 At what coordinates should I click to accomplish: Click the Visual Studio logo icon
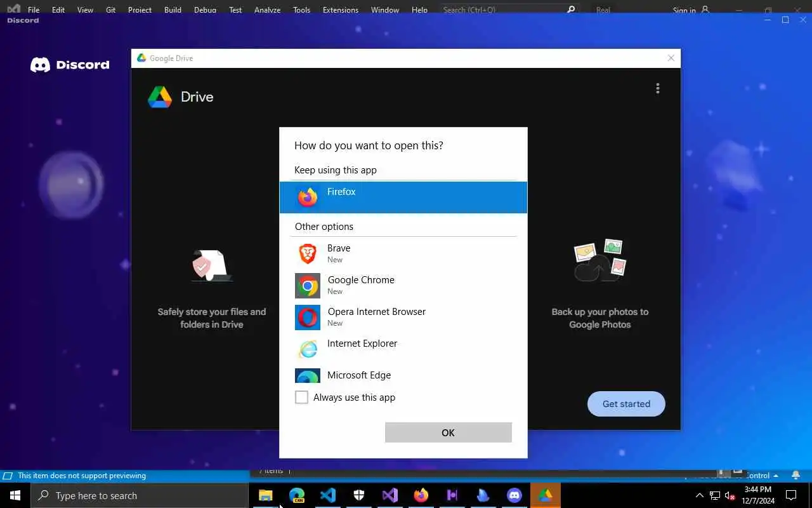coord(14,9)
